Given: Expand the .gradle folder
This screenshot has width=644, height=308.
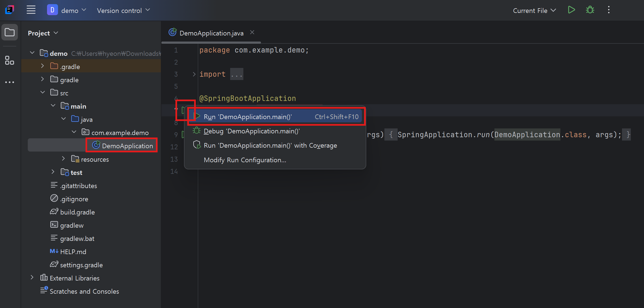Looking at the screenshot, I should (x=43, y=66).
